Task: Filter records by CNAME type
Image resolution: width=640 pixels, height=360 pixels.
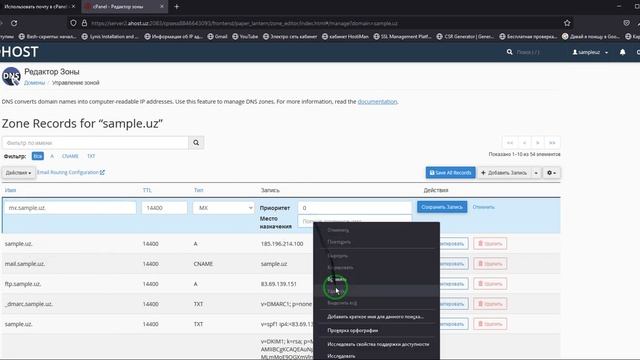Action: tap(70, 156)
